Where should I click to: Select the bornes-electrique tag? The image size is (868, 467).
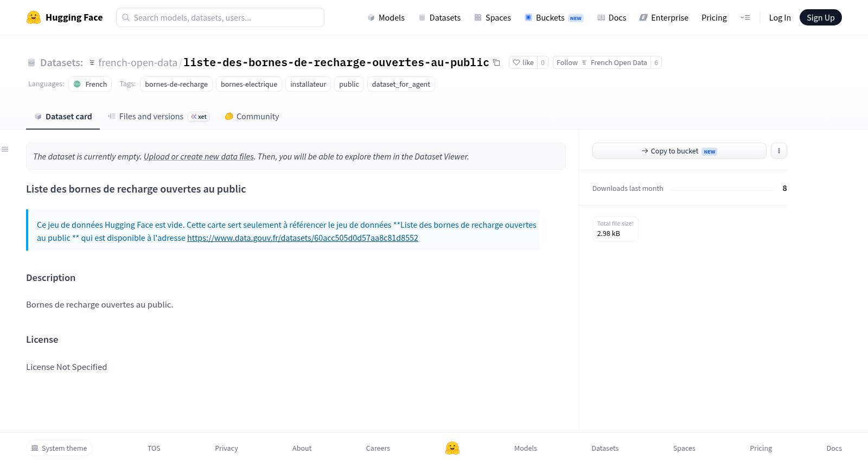coord(249,84)
